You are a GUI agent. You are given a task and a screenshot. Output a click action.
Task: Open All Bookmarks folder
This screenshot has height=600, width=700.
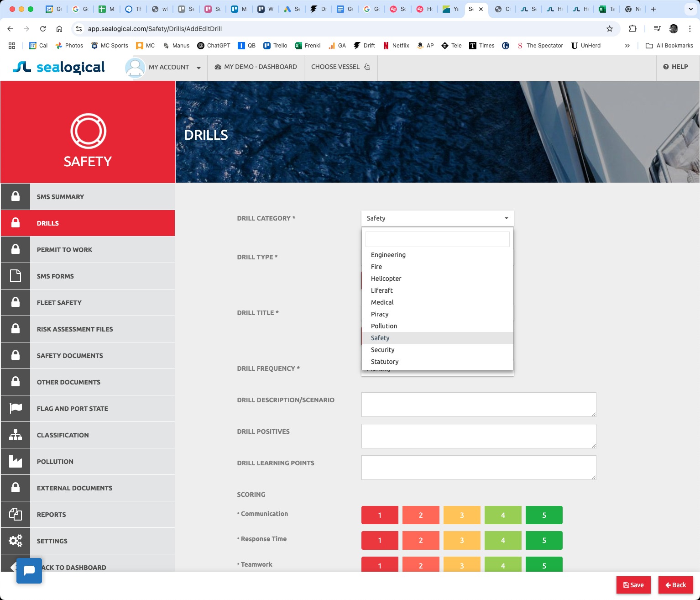(669, 46)
